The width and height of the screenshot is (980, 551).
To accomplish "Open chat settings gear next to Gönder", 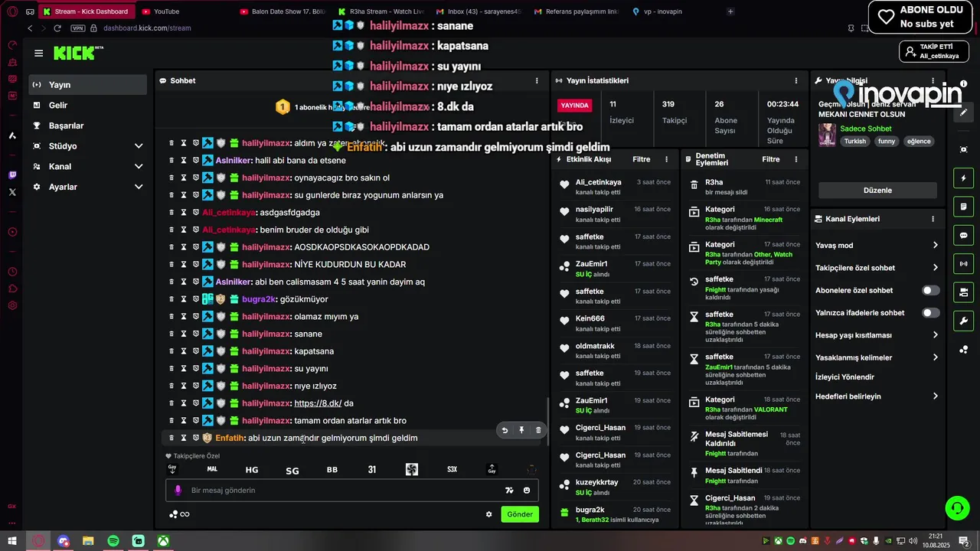I will tap(489, 514).
